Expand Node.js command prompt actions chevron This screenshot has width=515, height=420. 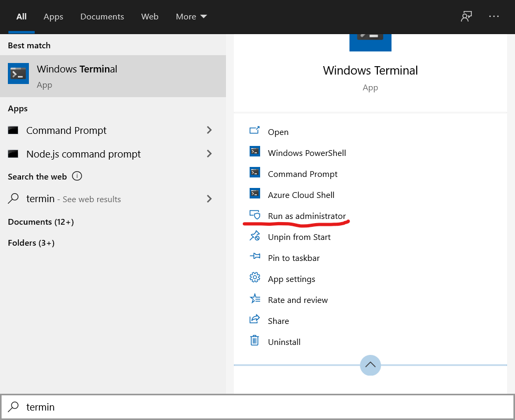209,153
